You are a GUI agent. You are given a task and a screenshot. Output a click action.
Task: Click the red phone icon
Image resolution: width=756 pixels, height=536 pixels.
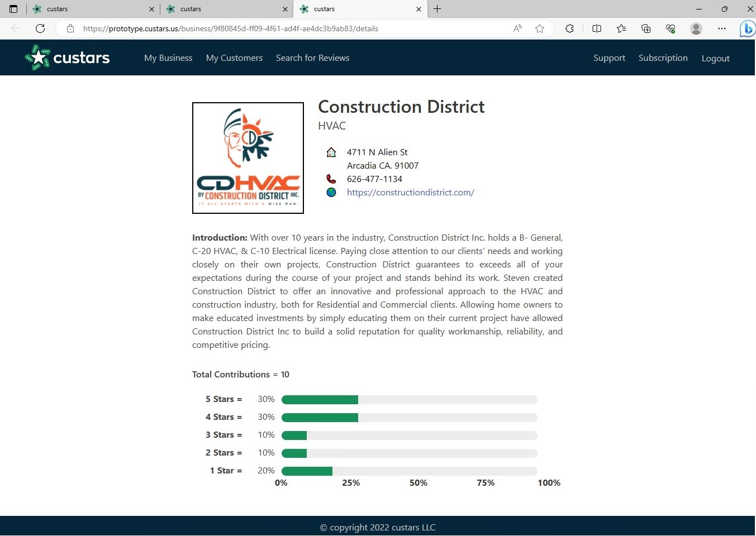click(x=331, y=179)
